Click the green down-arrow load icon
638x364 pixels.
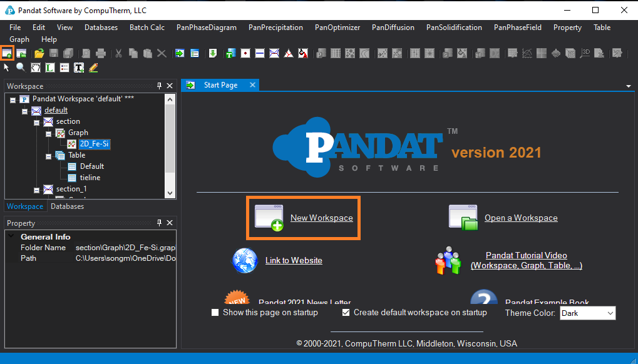(x=213, y=53)
